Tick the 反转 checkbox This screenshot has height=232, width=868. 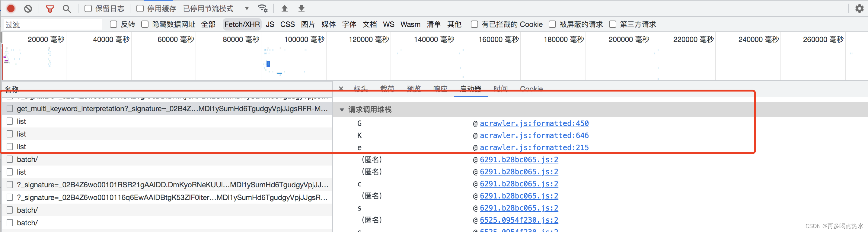113,24
